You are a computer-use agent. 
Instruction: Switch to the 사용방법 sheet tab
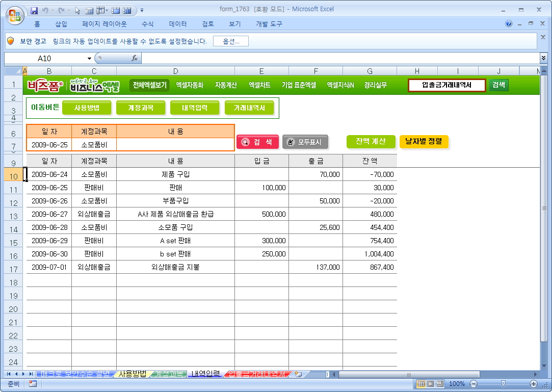click(132, 374)
